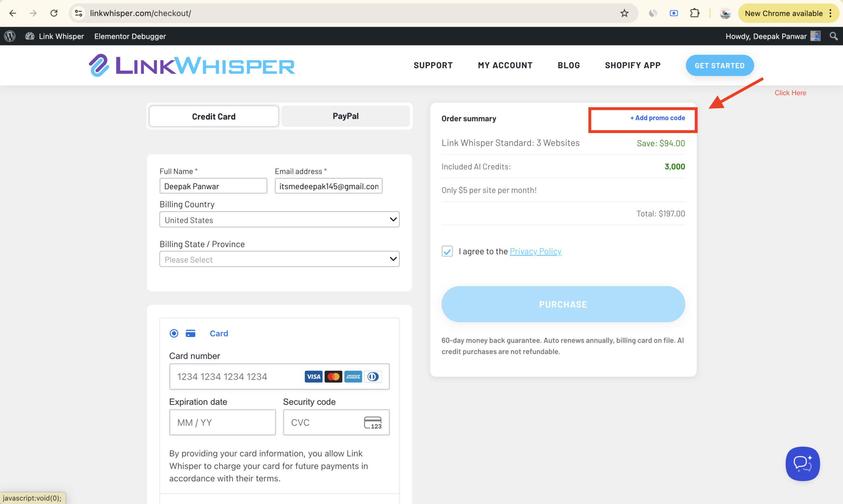
Task: Go to MY ACCOUNT
Action: 505,65
